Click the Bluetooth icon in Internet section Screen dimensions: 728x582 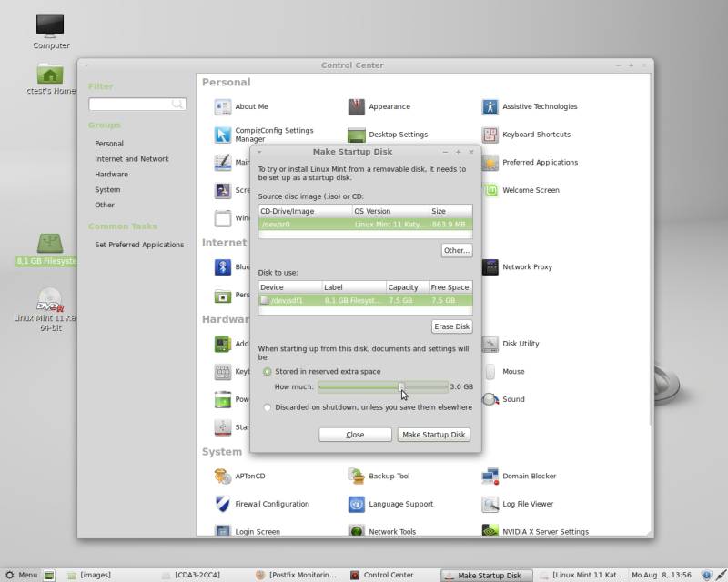[222, 267]
